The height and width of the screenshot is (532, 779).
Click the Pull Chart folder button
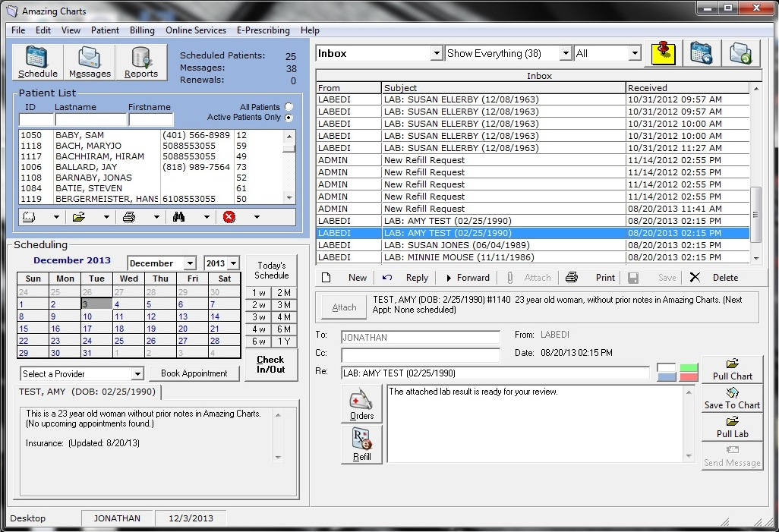[x=732, y=370]
